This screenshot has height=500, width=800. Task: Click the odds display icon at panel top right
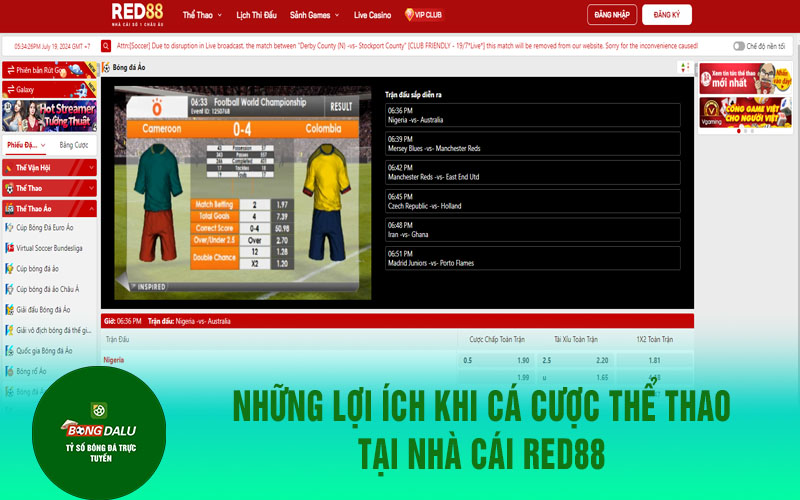tap(685, 67)
